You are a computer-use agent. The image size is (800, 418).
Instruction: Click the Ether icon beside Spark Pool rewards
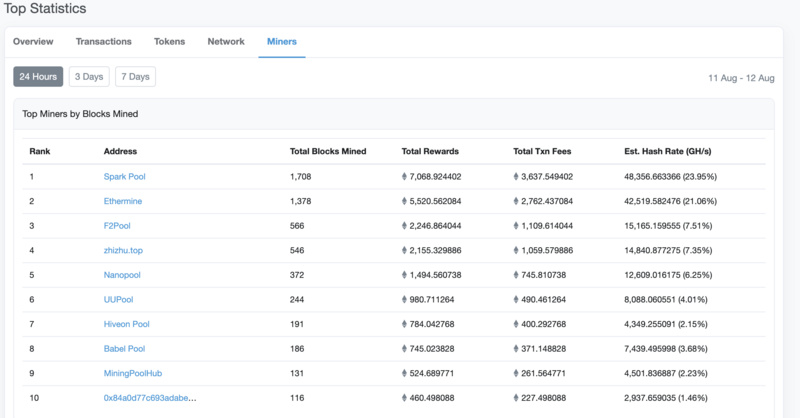pyautogui.click(x=405, y=177)
